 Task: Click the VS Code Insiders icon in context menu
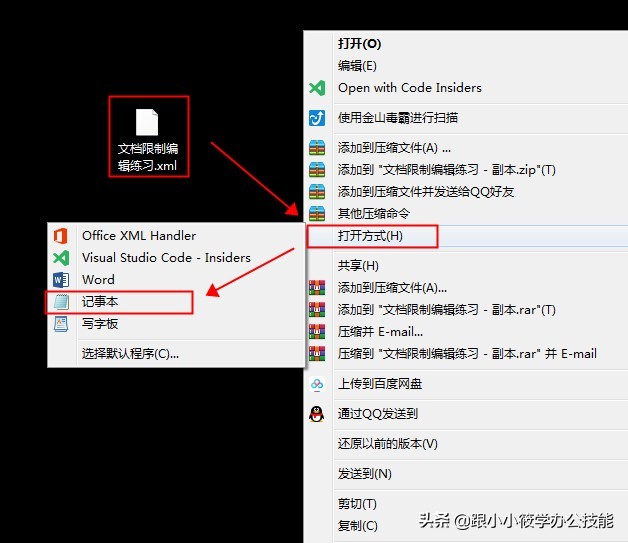pyautogui.click(x=317, y=88)
